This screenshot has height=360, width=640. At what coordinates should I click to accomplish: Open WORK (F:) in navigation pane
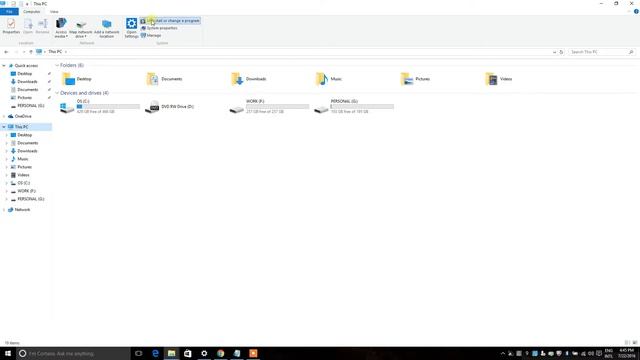coord(26,191)
